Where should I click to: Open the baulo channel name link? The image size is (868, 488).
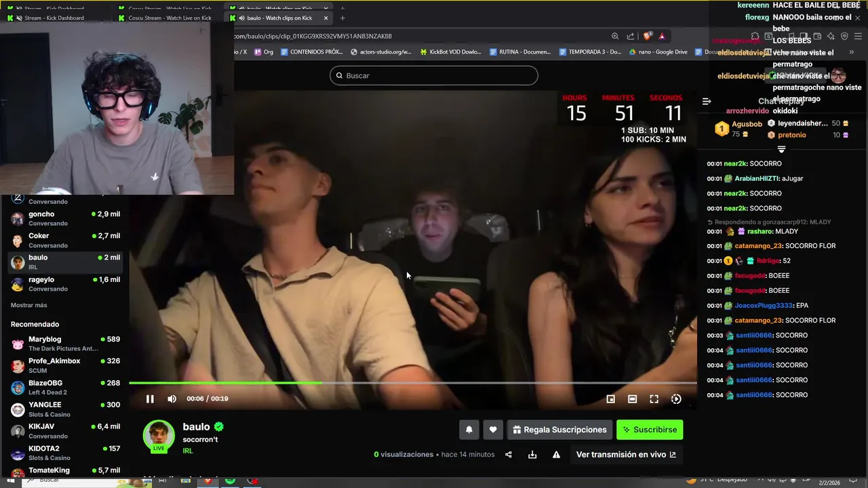point(196,427)
